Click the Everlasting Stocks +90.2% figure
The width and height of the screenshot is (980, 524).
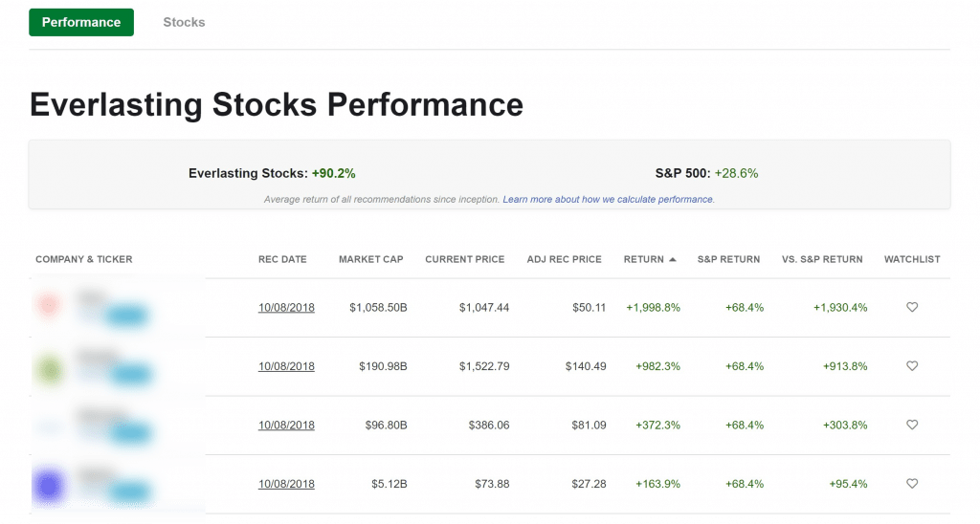tap(334, 174)
